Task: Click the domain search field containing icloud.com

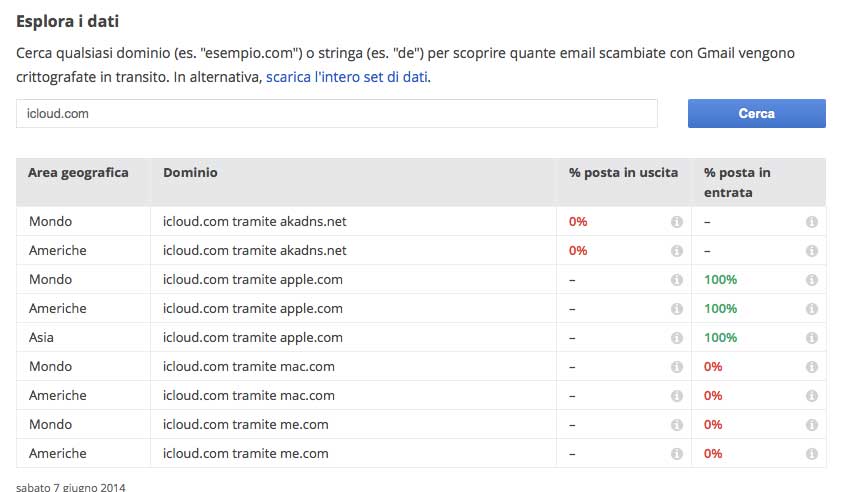Action: click(x=336, y=114)
